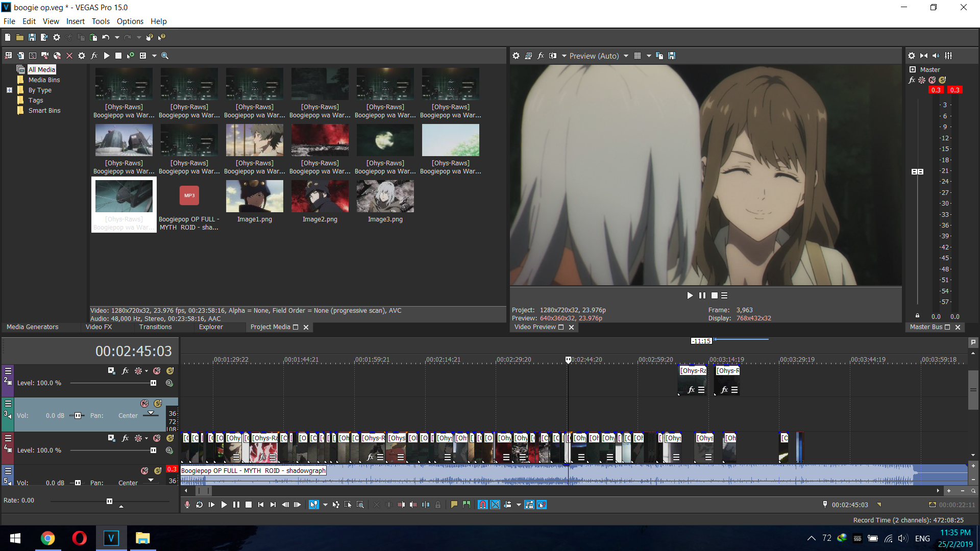Open the edit tool selector dropdown arrow
The width and height of the screenshot is (980, 551).
point(325,505)
